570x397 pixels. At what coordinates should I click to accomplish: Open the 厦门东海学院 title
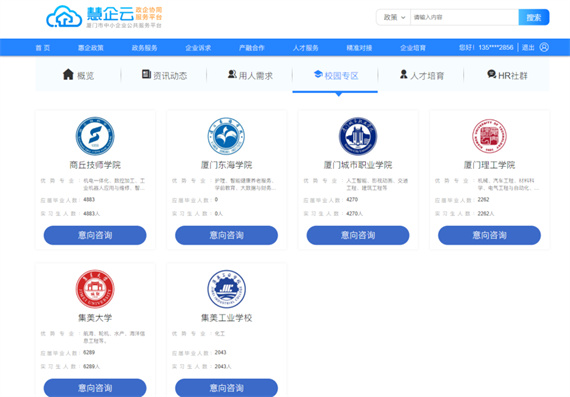[x=226, y=165]
